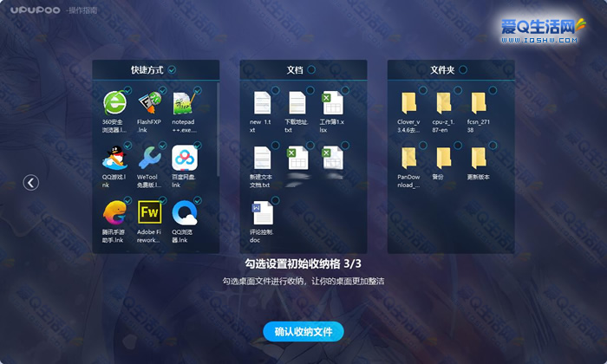Image resolution: width=607 pixels, height=364 pixels.
Task: Check the PanDownload folder checkbox
Action: (x=423, y=146)
